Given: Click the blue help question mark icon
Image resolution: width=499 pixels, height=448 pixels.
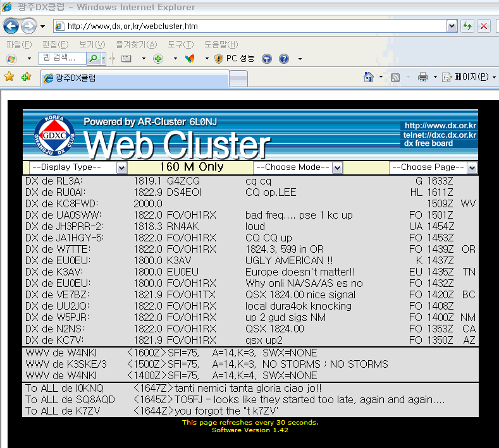Looking at the screenshot, I should coord(284,59).
